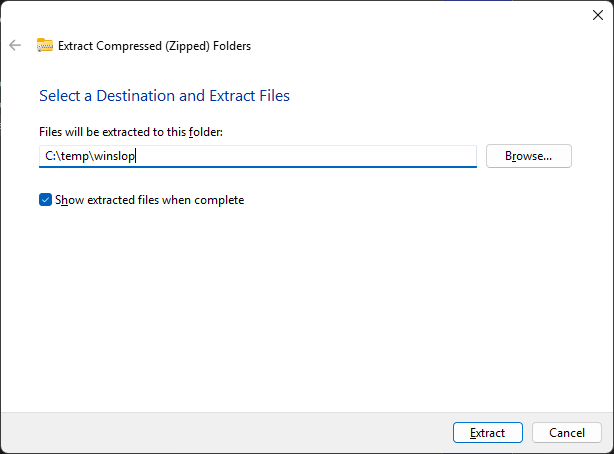Click the 'Extract Compressed (Zipped) Folders' title text

click(x=154, y=45)
